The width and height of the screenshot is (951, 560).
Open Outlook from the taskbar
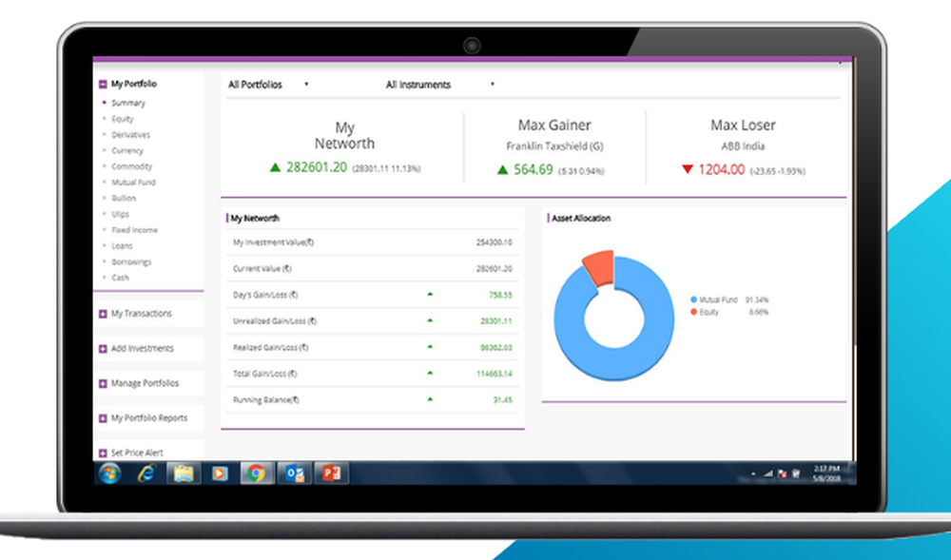[294, 473]
